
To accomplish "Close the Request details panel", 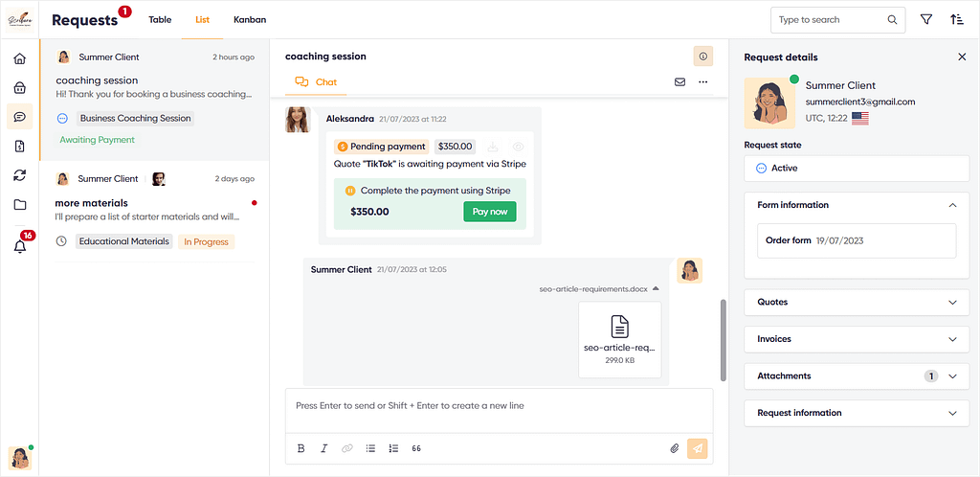I will click(x=962, y=57).
